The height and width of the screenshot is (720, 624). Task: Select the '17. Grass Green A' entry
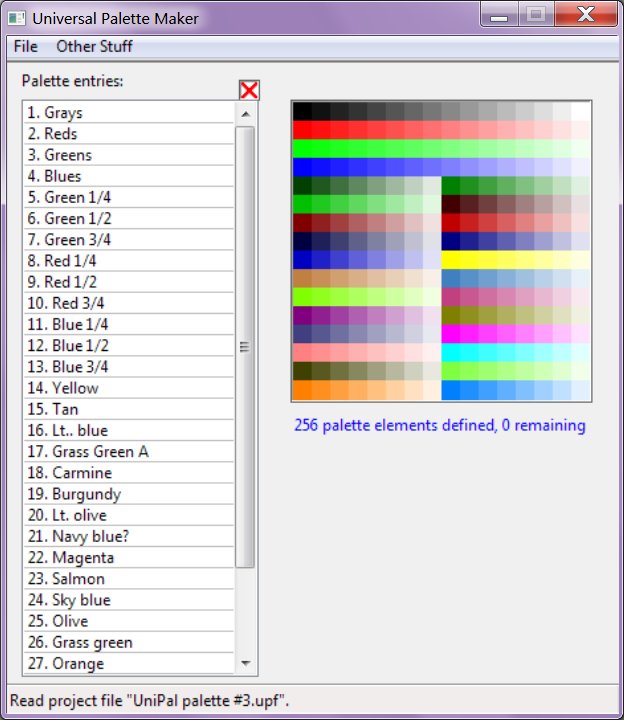129,451
